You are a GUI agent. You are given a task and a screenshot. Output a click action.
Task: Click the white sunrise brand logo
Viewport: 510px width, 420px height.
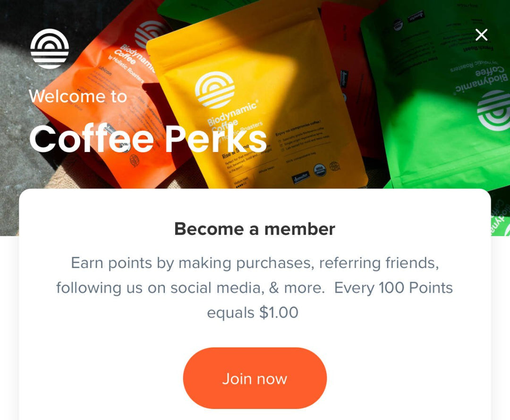click(50, 49)
